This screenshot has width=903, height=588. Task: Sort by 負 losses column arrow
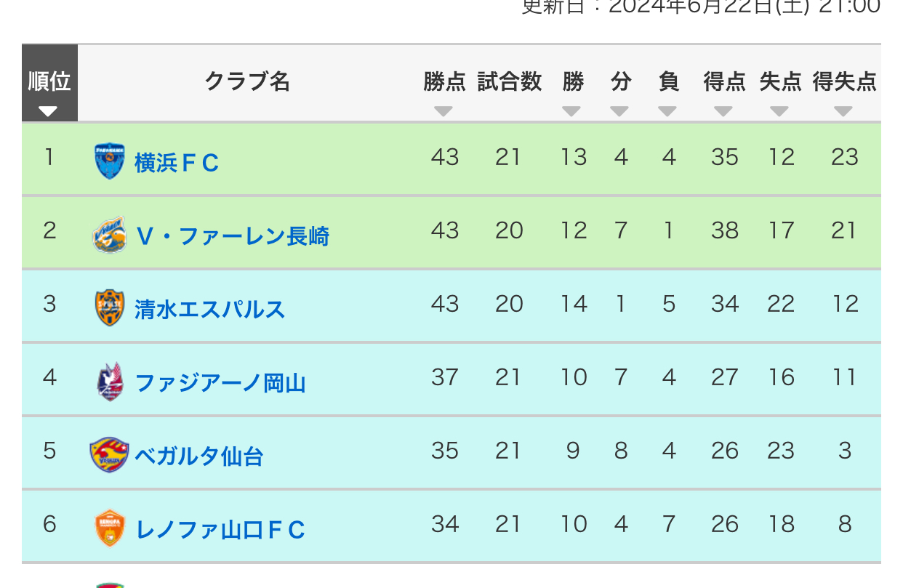click(667, 111)
